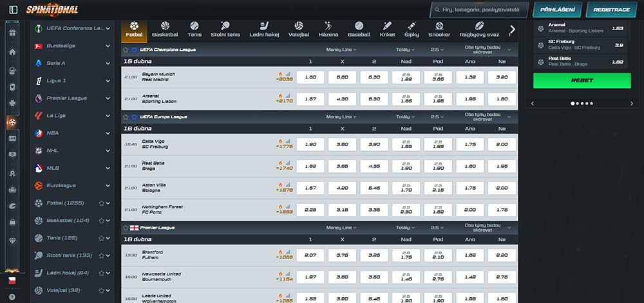644x303 pixels.
Task: Favorite the UEFA Champions League star
Action: (126, 50)
